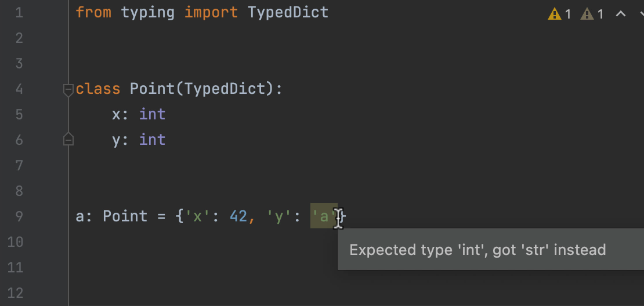Click fold end marker beside line 6
Image resolution: width=644 pixels, height=306 pixels.
(68, 140)
